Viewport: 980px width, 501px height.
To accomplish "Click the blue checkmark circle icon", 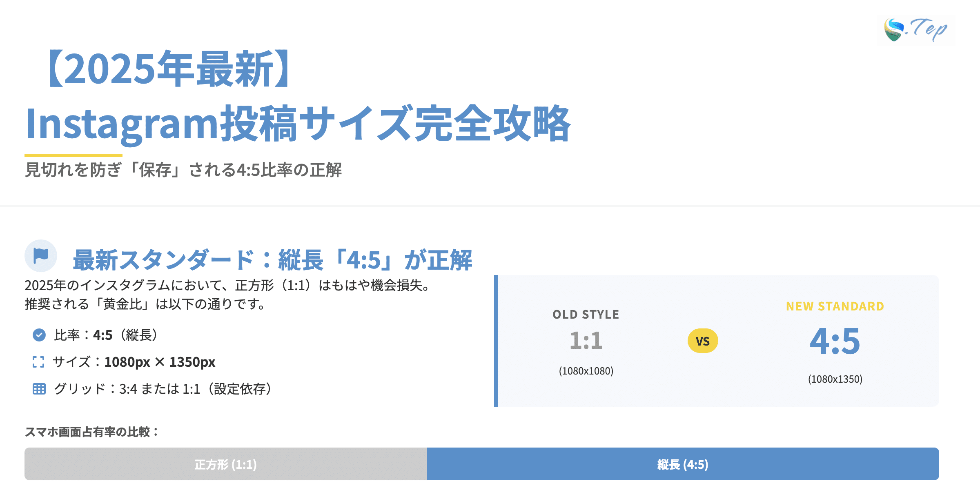I will click(39, 335).
